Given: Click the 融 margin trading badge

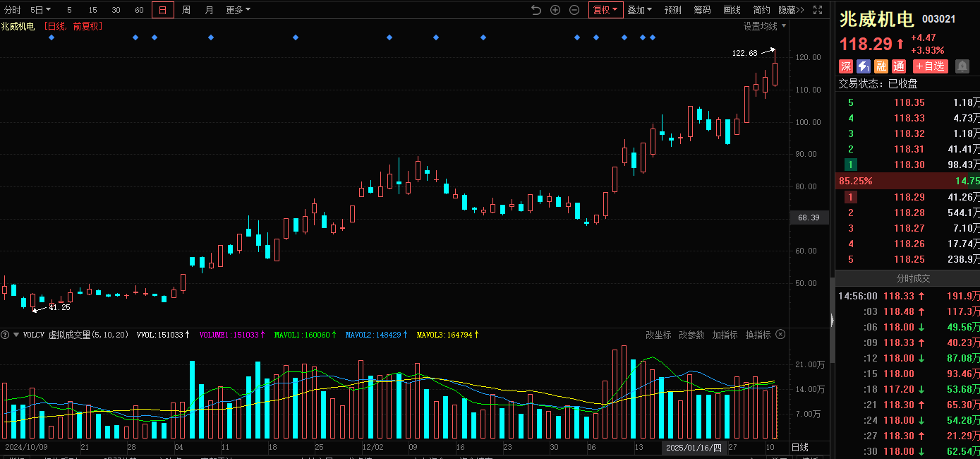Looking at the screenshot, I should (x=881, y=66).
